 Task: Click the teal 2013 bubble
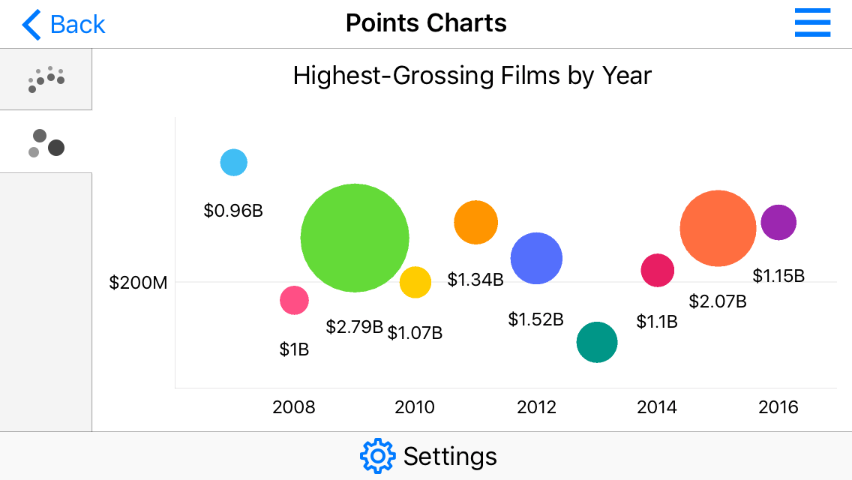pos(597,343)
